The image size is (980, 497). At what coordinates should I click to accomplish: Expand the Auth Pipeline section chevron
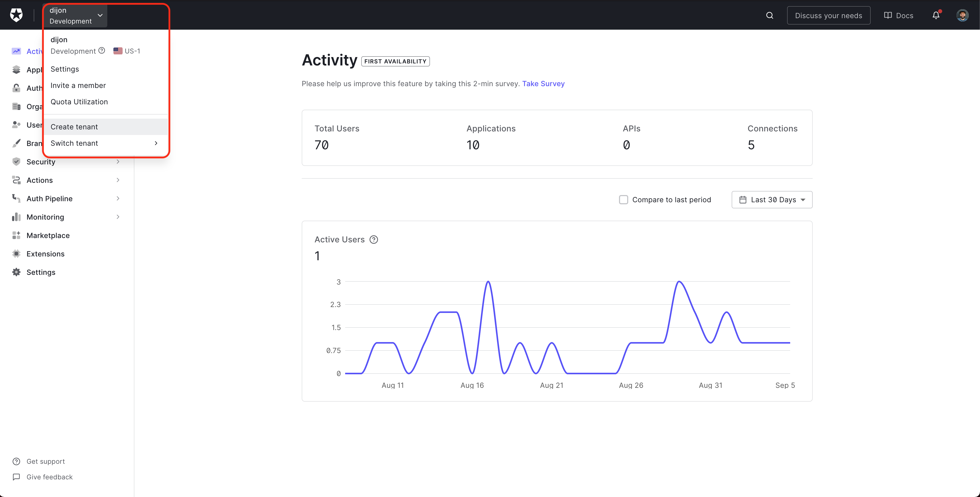[118, 198]
